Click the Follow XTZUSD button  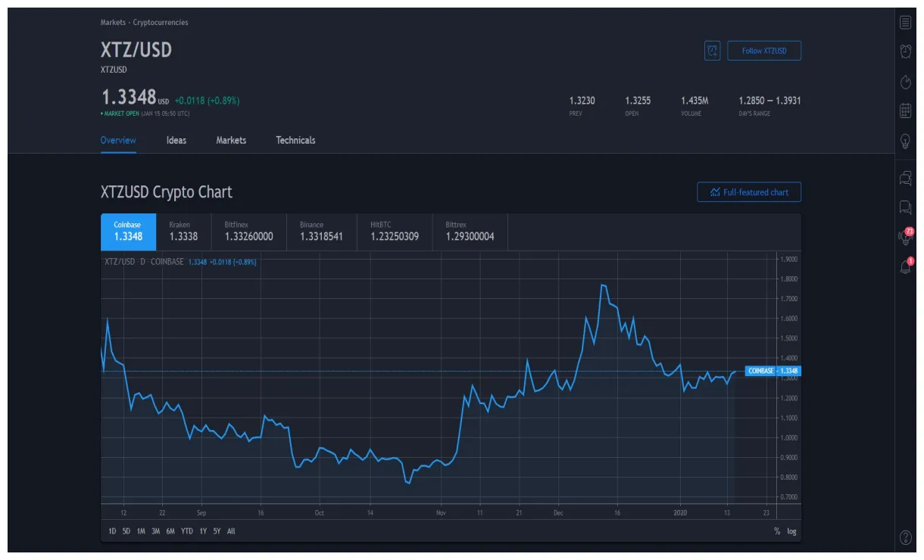[765, 51]
